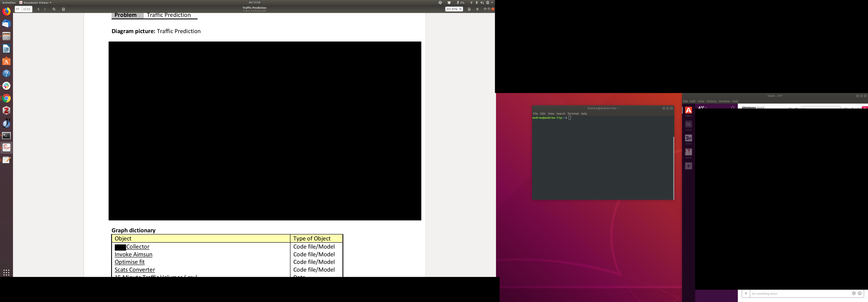
Task: Open the emoji picker in the Slack message box
Action: (860, 293)
